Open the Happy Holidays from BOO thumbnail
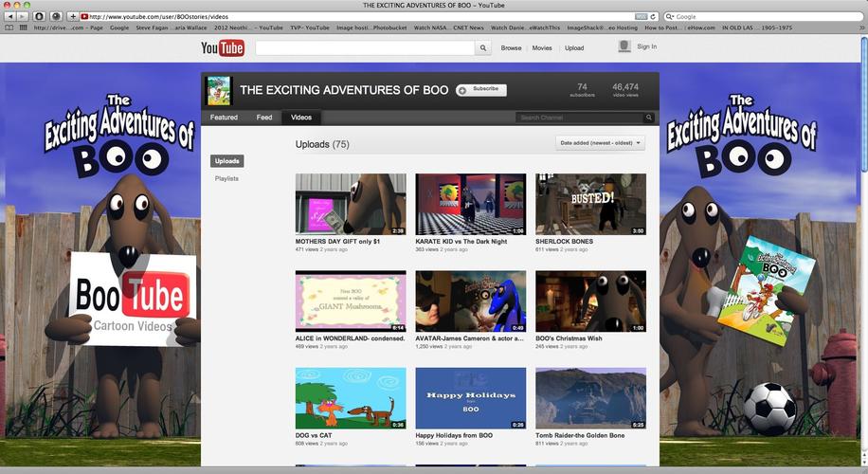 (471, 398)
